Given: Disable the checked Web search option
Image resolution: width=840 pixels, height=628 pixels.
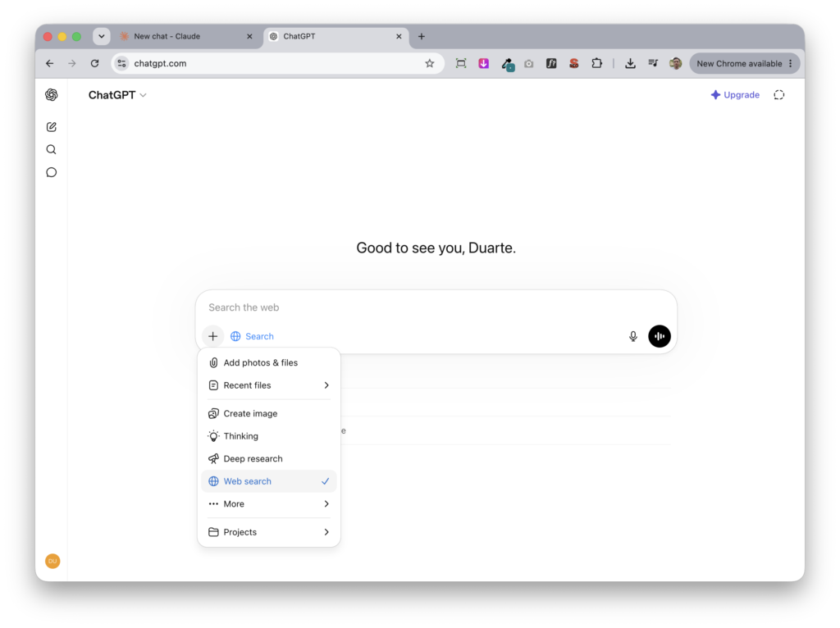Looking at the screenshot, I should click(x=269, y=481).
